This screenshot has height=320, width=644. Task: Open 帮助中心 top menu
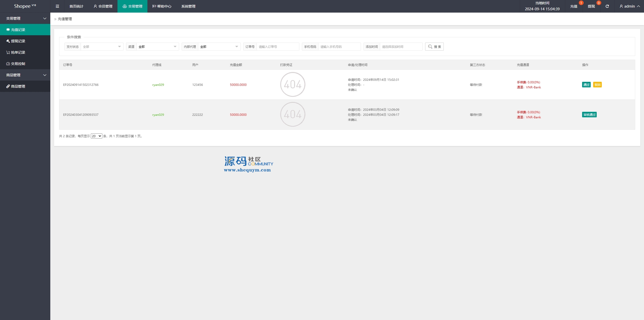(162, 6)
